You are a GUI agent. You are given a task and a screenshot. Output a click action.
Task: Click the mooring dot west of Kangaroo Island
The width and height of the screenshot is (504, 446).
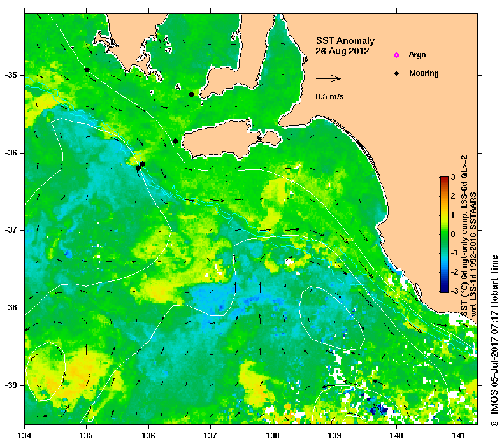175,141
